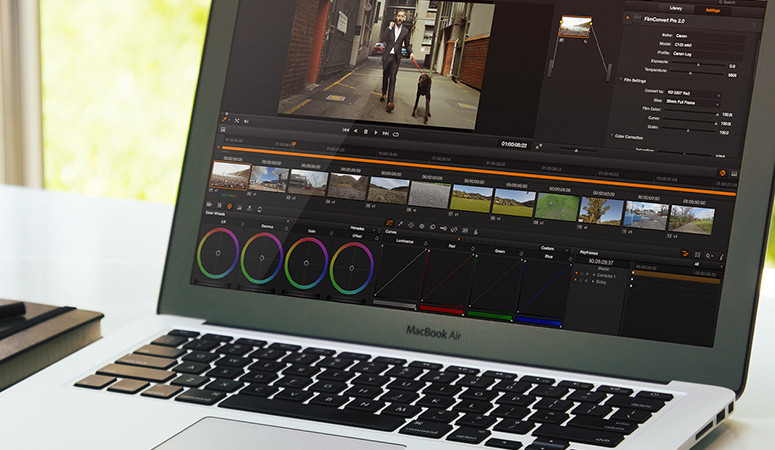Screen dimensions: 775x450
Task: Click center of the Offset color wheel
Action: tap(351, 268)
